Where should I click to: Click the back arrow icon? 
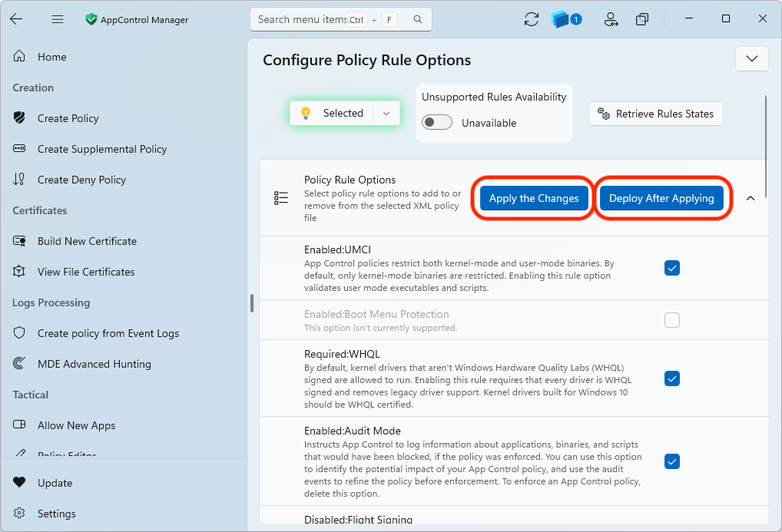tap(16, 19)
